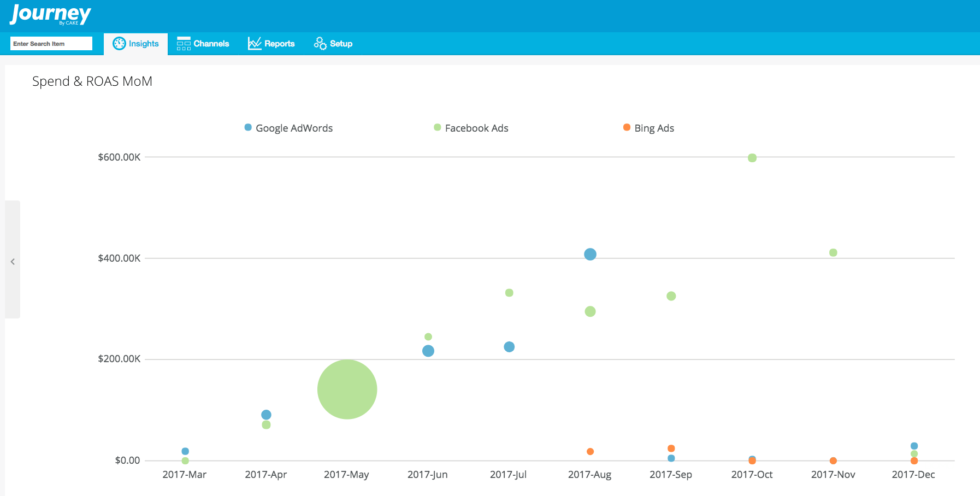Select the Google AdWords bubble for 2017-Apr
The height and width of the screenshot is (496, 980).
click(266, 415)
